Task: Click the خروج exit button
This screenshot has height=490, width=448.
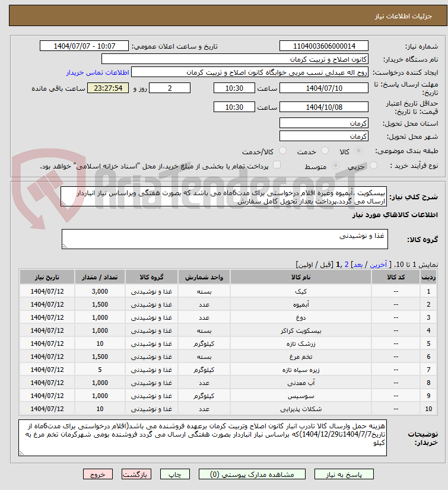Action: coord(98,475)
